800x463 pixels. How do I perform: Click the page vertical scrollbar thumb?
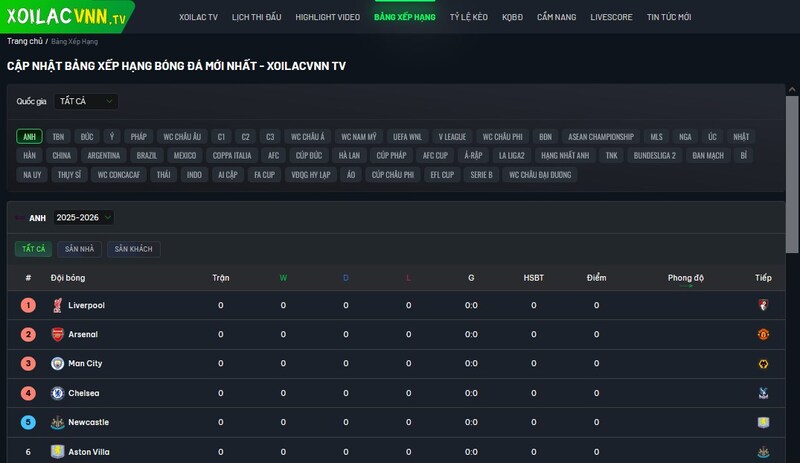(792, 174)
